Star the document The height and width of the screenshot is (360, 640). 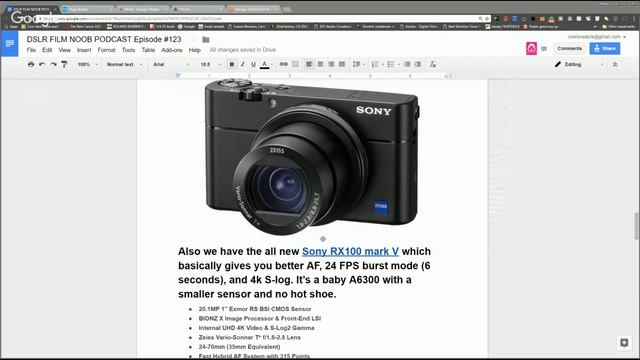(194, 40)
